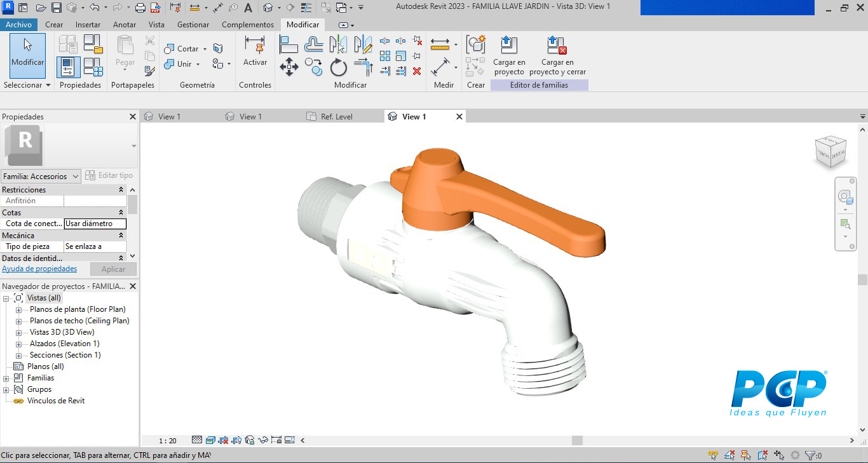Open the Seleccionar panel dropdown
This screenshot has width=868, height=463.
(x=27, y=85)
